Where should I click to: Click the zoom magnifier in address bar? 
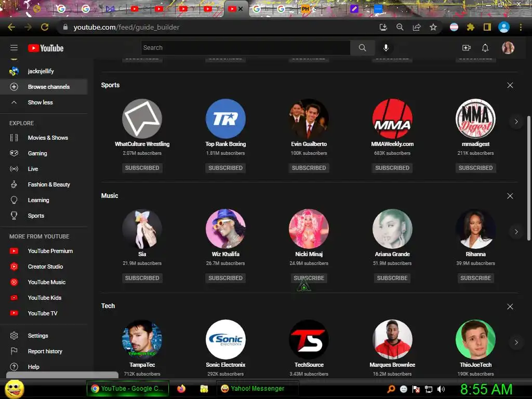point(400,27)
